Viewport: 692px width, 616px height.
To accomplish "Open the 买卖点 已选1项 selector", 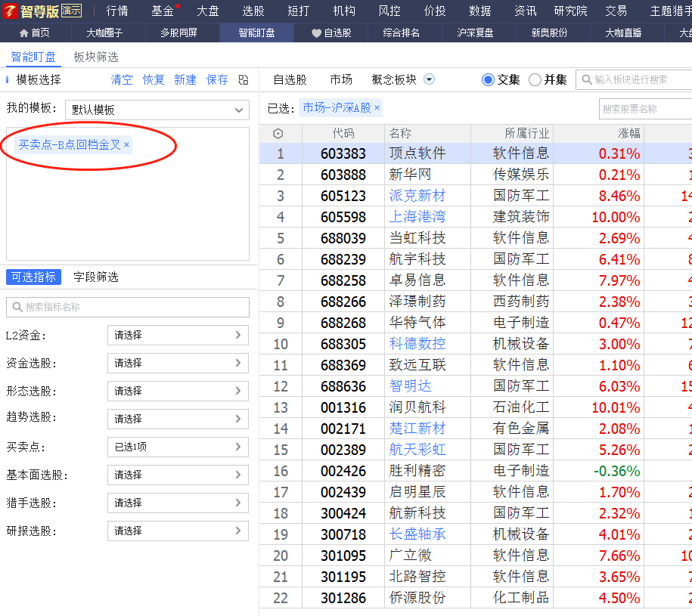I will click(x=178, y=447).
